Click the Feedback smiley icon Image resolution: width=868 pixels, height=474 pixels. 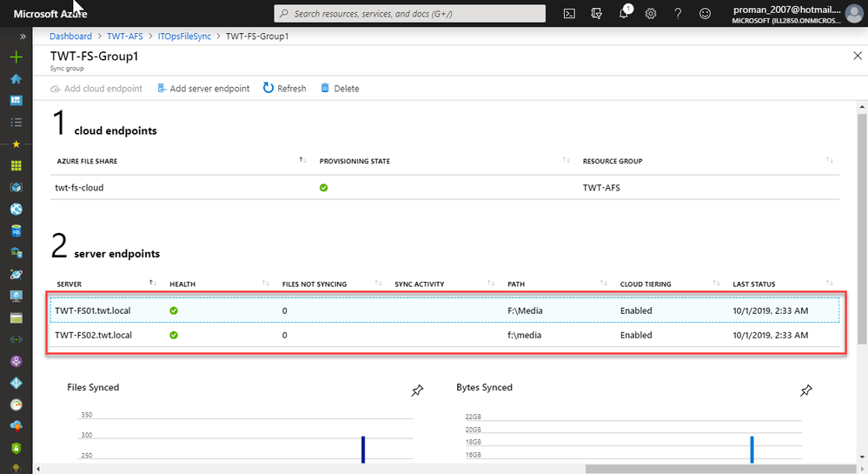tap(705, 14)
